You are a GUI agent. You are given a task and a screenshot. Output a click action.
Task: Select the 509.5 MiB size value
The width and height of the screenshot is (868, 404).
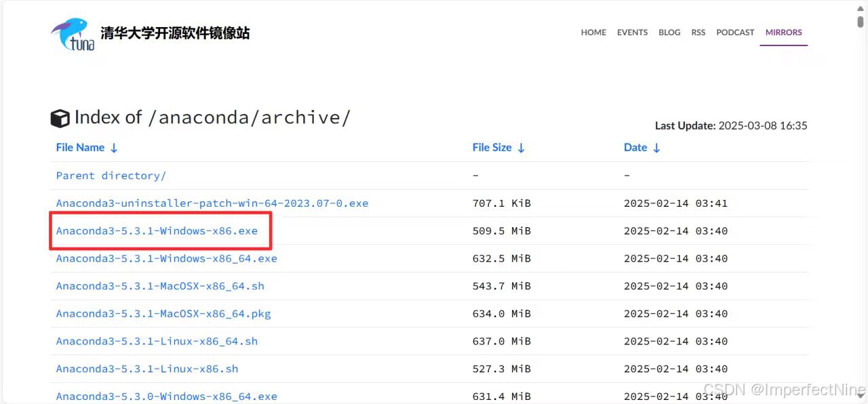point(502,231)
